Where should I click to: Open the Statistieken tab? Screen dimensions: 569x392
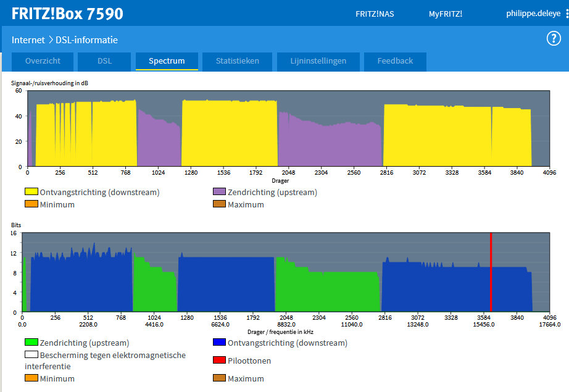237,61
